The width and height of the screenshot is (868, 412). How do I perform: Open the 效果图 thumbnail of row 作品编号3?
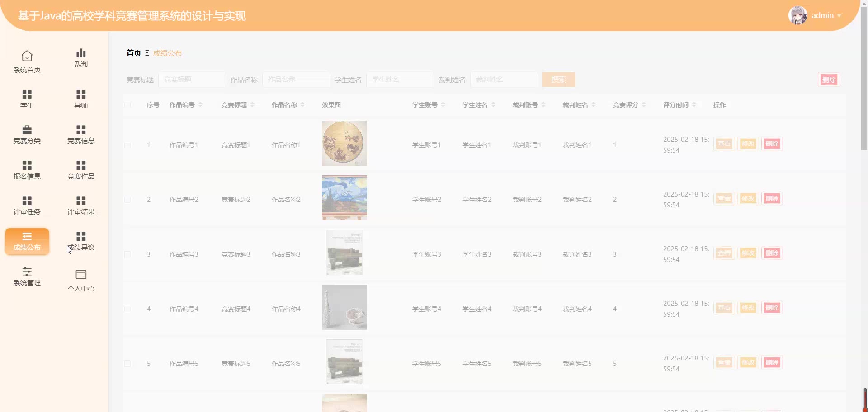(344, 253)
